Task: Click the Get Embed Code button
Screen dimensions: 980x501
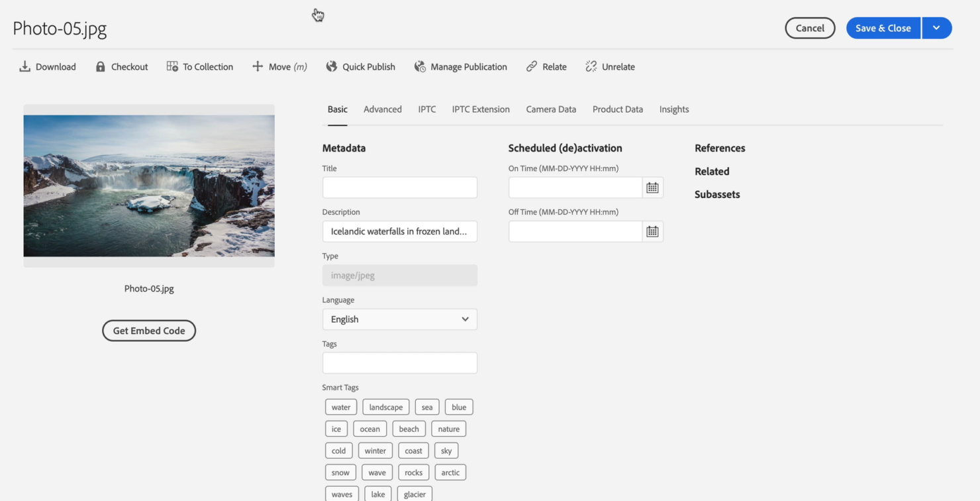Action: pyautogui.click(x=148, y=330)
